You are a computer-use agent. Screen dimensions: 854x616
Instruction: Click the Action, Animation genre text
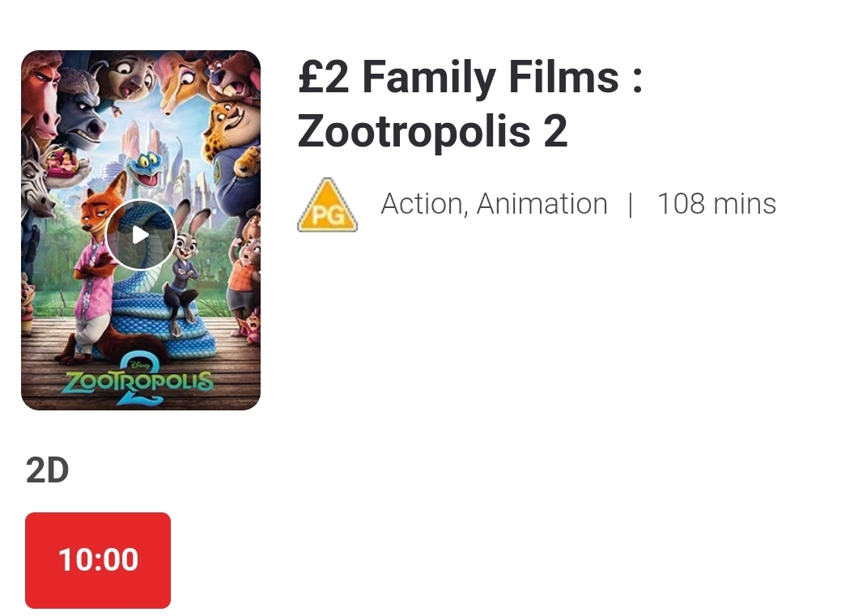click(494, 204)
